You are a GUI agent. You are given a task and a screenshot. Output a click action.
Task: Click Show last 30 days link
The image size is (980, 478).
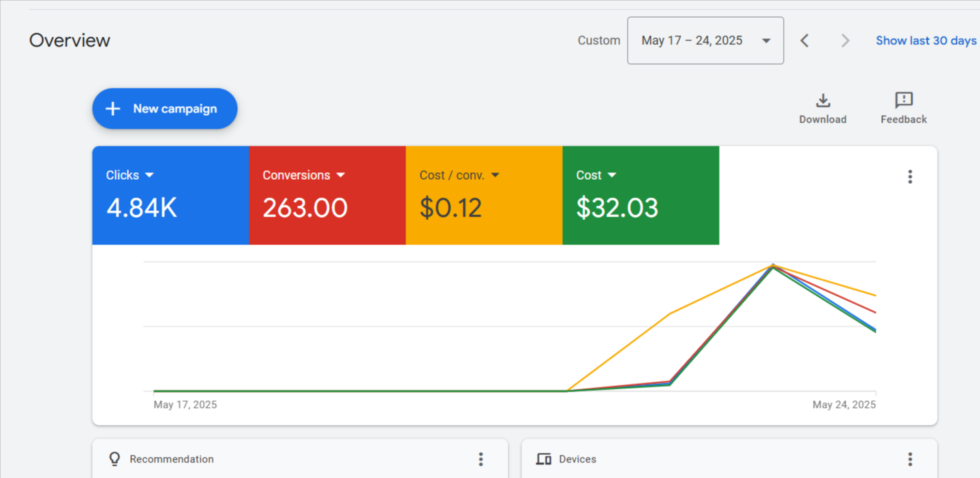pos(925,41)
